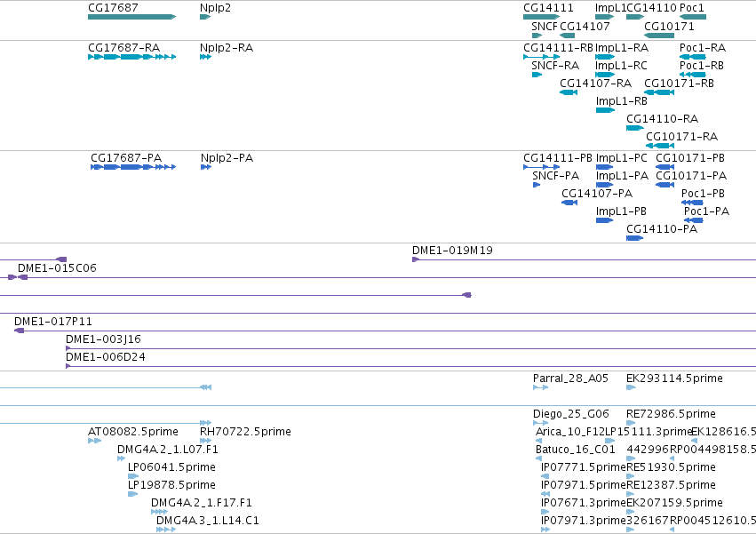Choose EST label "LP06041.5prime"
756x534 pixels.
click(x=171, y=467)
